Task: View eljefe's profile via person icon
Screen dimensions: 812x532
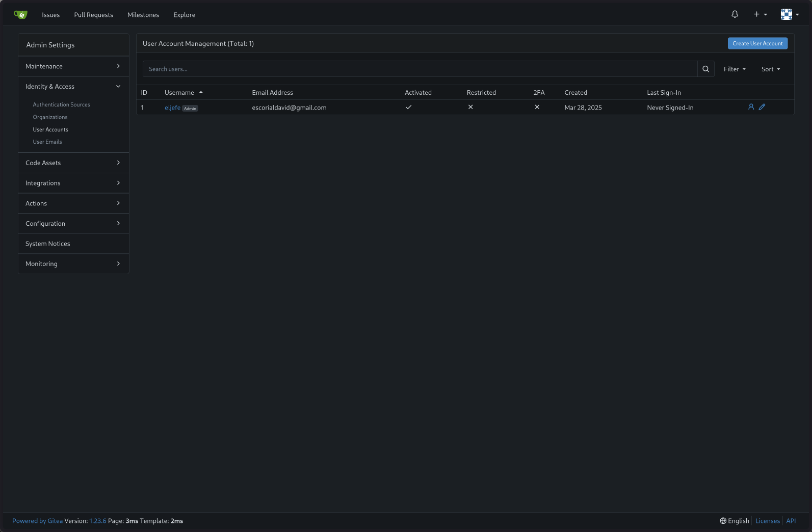Action: [751, 107]
